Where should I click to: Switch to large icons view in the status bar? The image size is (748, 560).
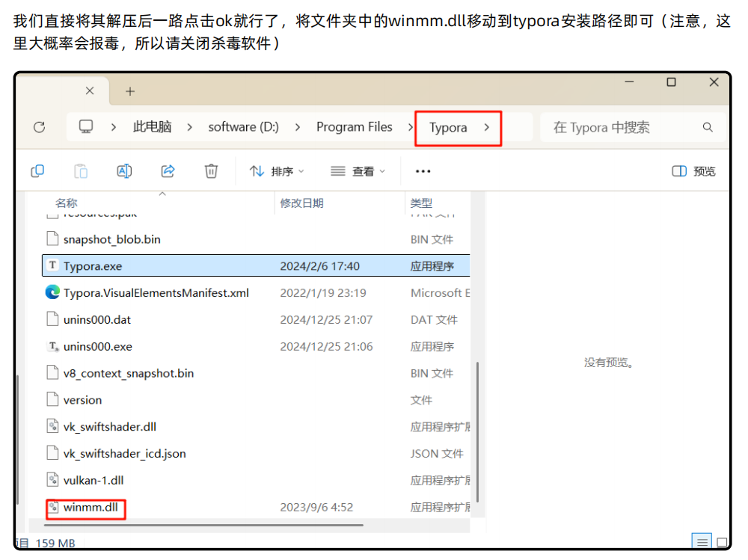click(722, 542)
